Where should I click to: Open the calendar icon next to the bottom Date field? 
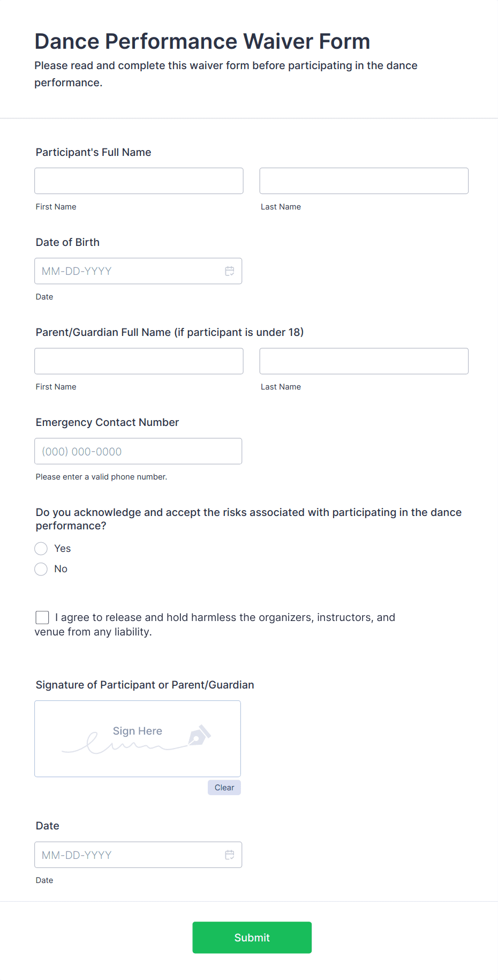[x=230, y=855]
